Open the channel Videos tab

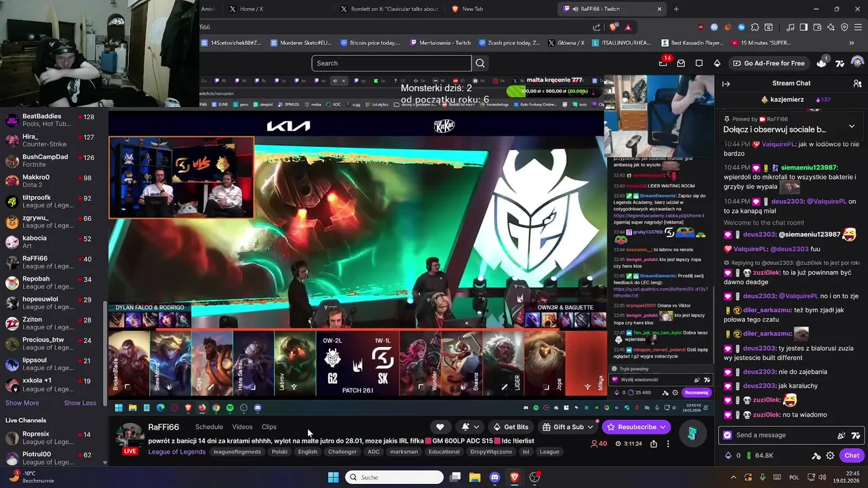point(242,427)
